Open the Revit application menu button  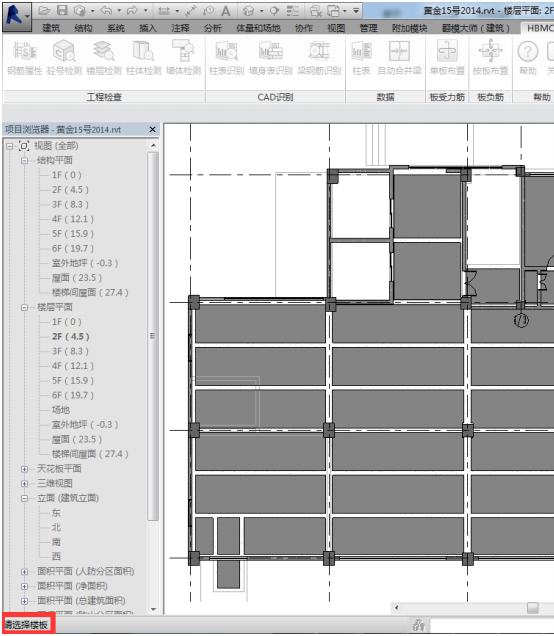17,17
